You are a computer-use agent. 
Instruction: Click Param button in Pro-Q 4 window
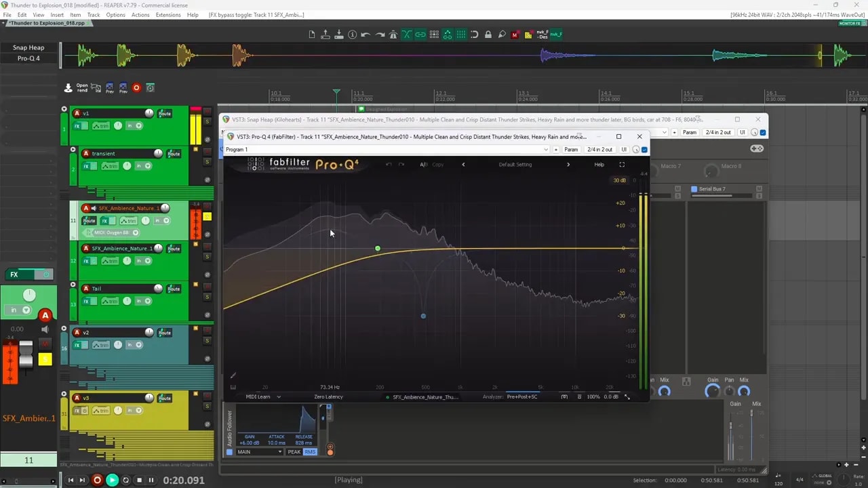pos(571,149)
